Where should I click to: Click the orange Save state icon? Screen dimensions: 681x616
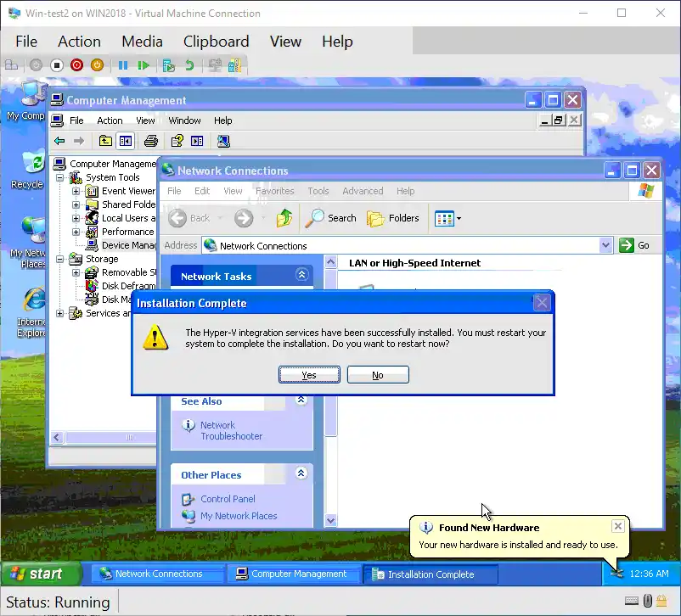click(98, 65)
